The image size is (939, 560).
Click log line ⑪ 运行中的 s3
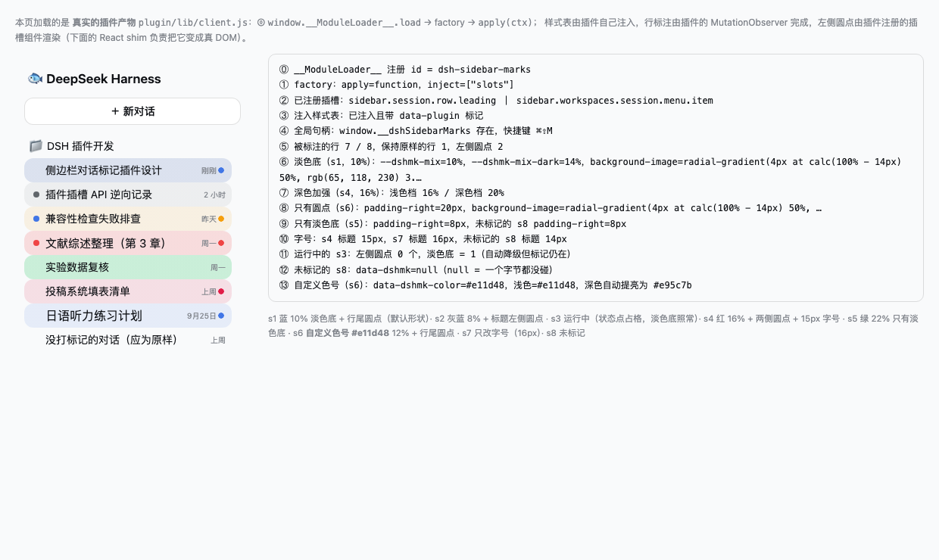pyautogui.click(x=425, y=254)
